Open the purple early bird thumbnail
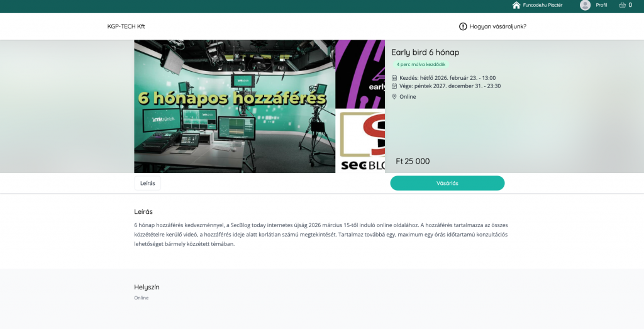 360,74
